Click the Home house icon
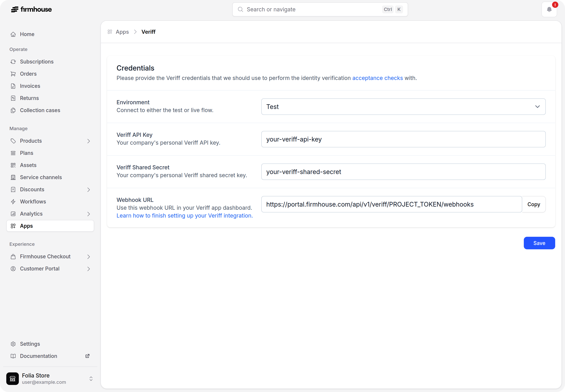Image resolution: width=565 pixels, height=392 pixels. coord(13,34)
